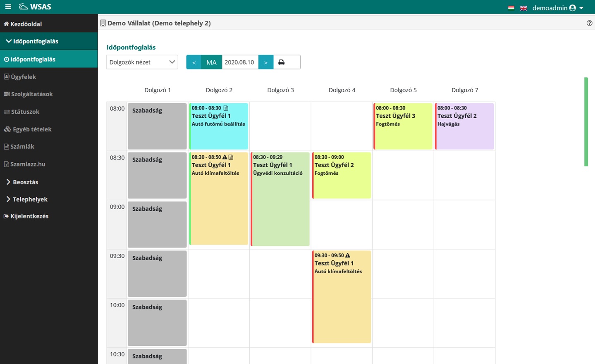The height and width of the screenshot is (364, 595).
Task: Open the Dolgozók nézet view dropdown
Action: click(x=142, y=62)
